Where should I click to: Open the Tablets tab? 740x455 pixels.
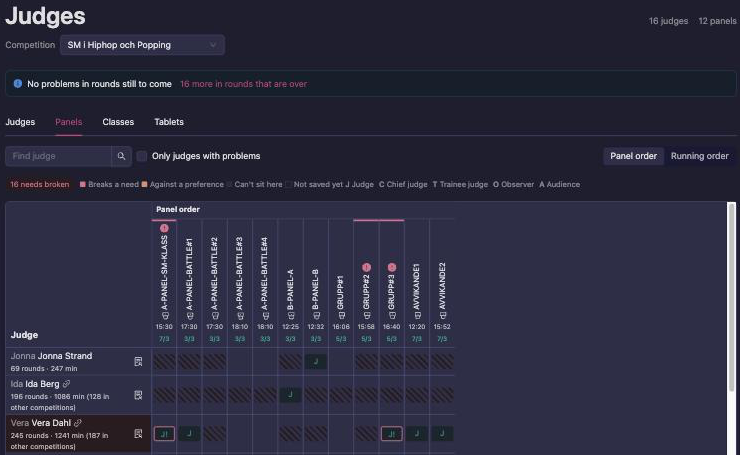[169, 122]
